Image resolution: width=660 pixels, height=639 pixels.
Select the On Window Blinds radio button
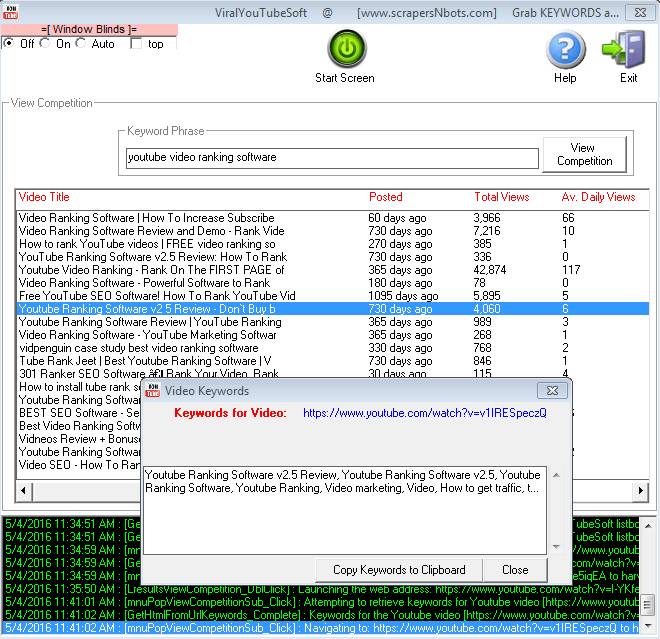45,43
